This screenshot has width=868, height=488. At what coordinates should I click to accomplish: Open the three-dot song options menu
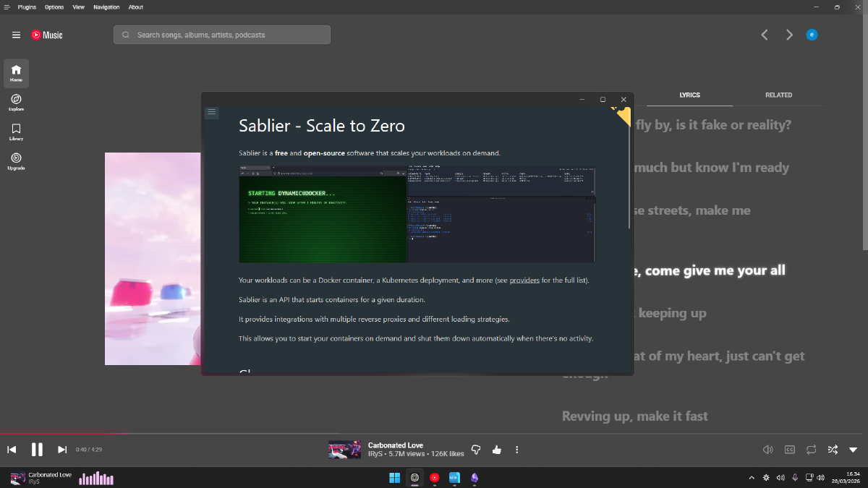pyautogui.click(x=516, y=450)
